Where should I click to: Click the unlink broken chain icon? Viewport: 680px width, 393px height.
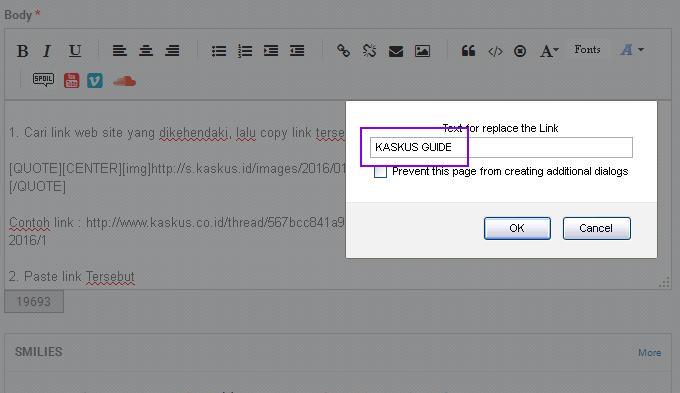(369, 51)
